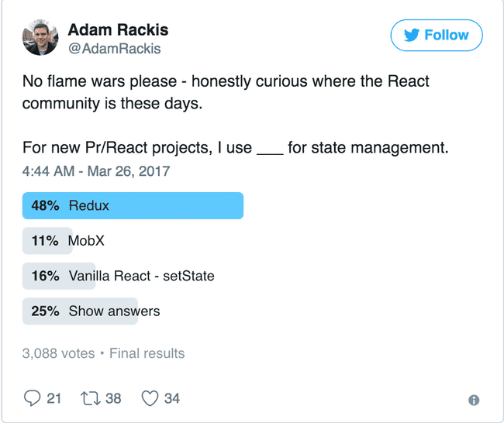Click the Twitter bird icon in Follow
The width and height of the screenshot is (504, 423).
pos(411,35)
